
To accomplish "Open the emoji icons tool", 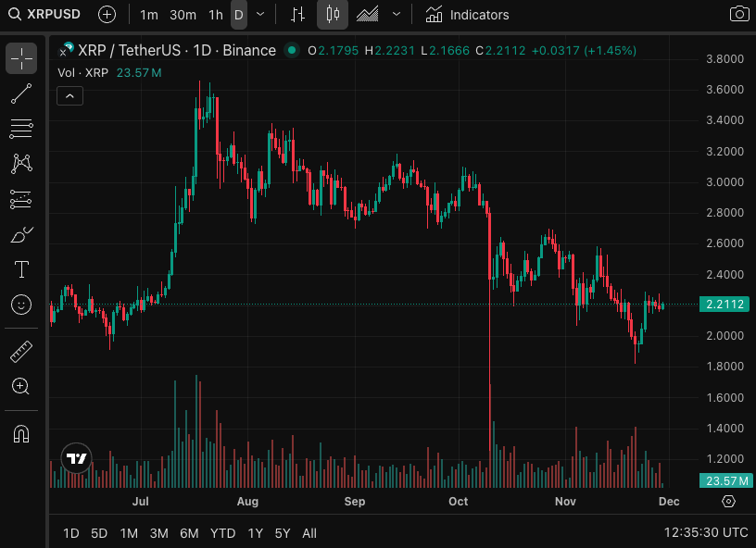I will pyautogui.click(x=21, y=305).
